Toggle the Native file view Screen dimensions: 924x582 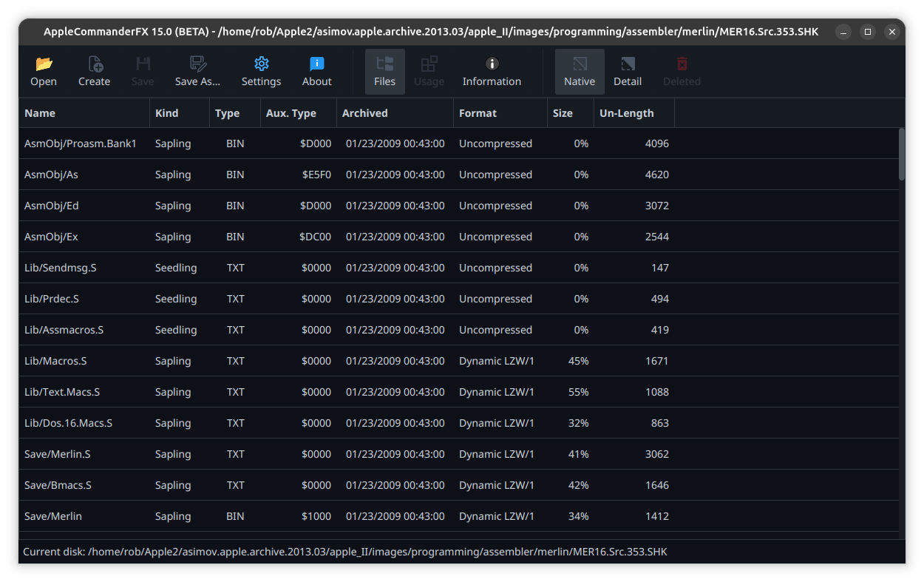580,72
